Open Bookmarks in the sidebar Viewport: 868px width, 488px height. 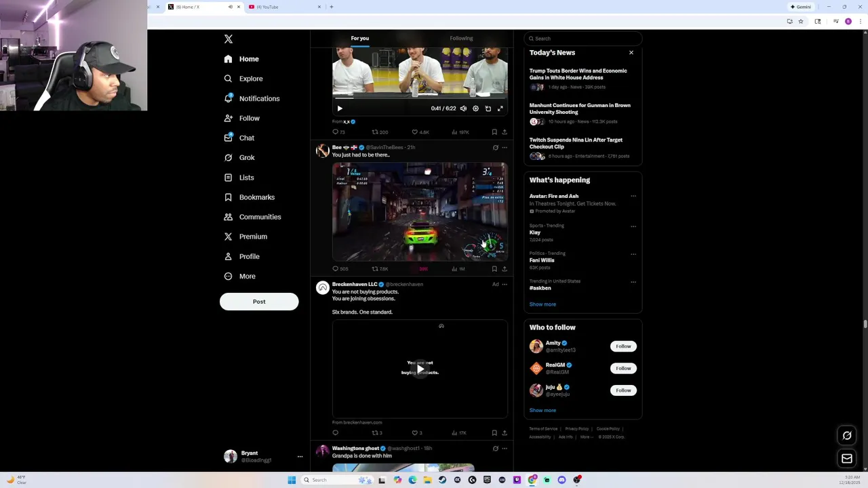(250, 197)
